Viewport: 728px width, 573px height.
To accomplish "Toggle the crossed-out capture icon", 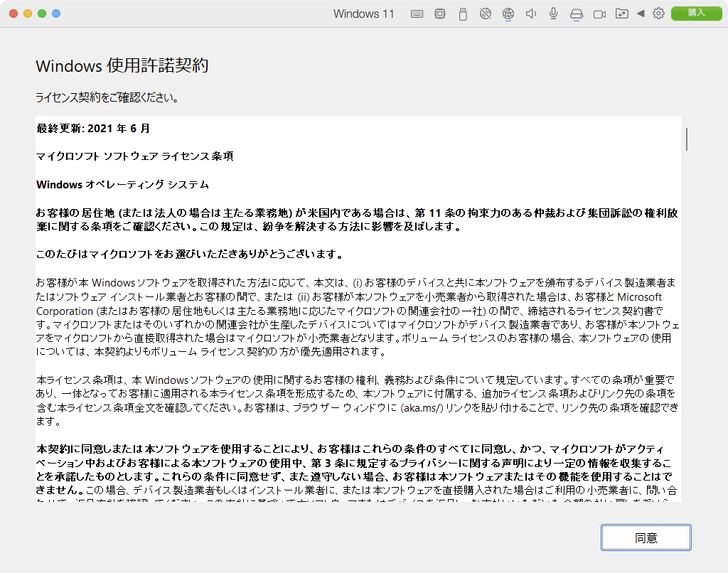I will point(485,13).
